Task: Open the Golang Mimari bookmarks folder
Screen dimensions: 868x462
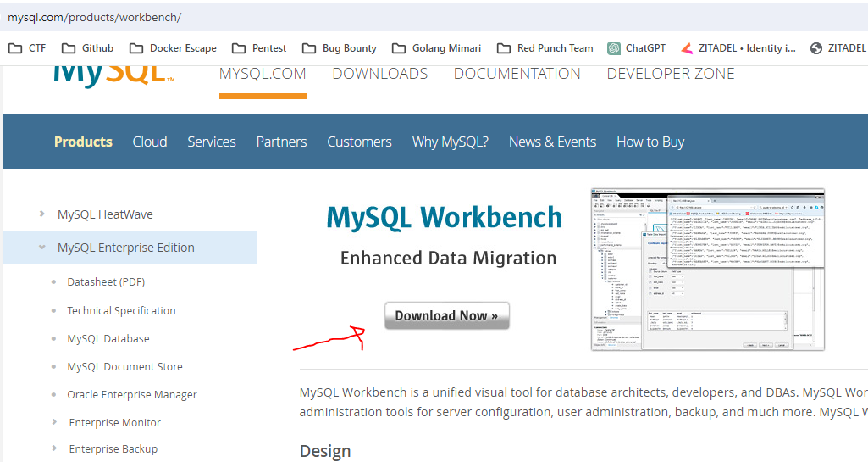Action: pos(436,48)
